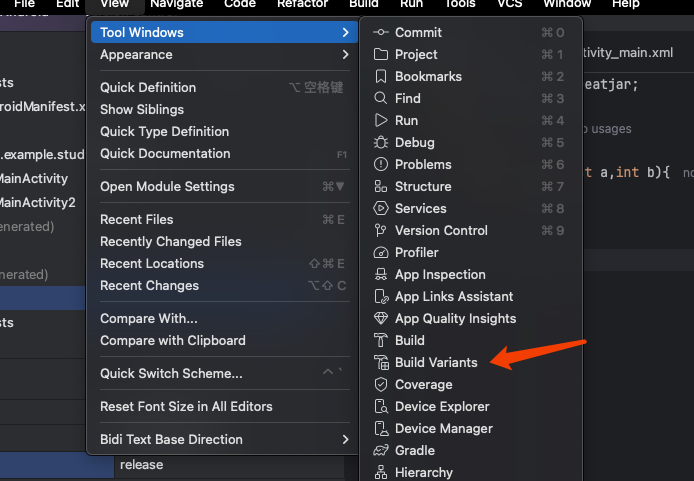This screenshot has height=481, width=694.
Task: Select Compare with Clipboard
Action: pos(172,340)
